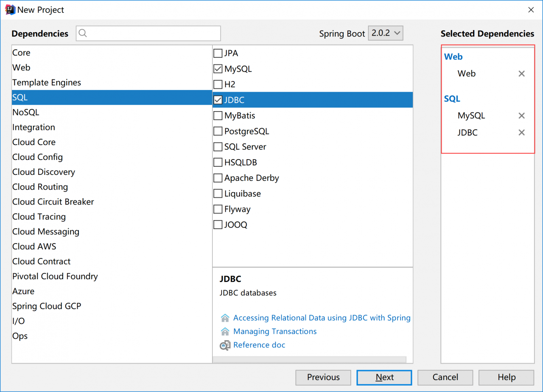Click the house icon beside Accessing Relational Data
The image size is (543, 392).
click(225, 318)
